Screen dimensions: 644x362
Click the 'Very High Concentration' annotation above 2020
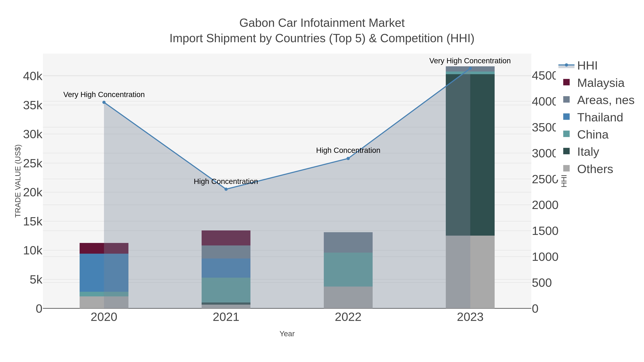pos(104,95)
